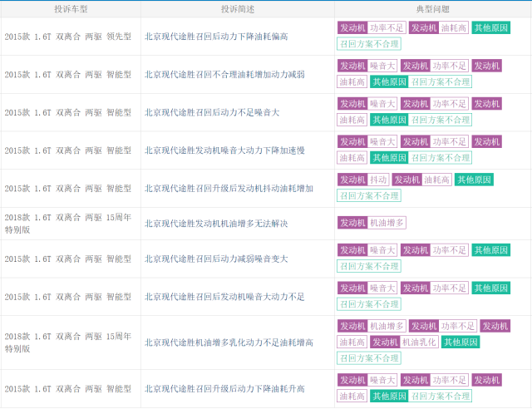Open complaint 北京现代途胜召回后动力减弱噪音变大
The image size is (532, 409).
coord(216,259)
